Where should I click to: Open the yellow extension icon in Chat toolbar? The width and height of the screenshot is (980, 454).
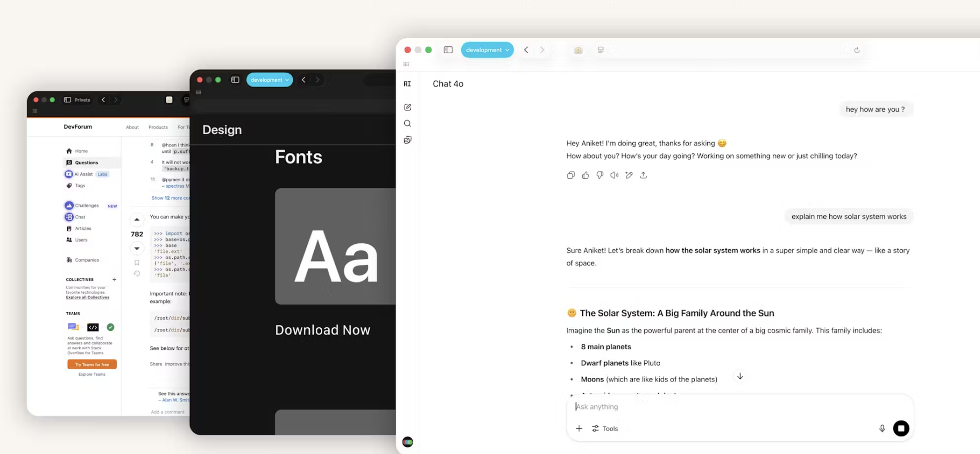point(578,50)
